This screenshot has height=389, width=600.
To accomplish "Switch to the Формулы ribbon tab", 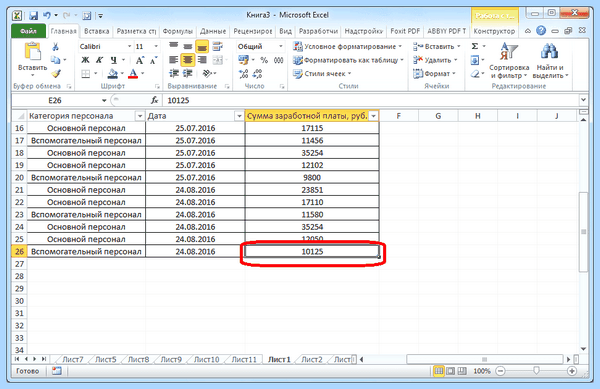I will tap(178, 31).
